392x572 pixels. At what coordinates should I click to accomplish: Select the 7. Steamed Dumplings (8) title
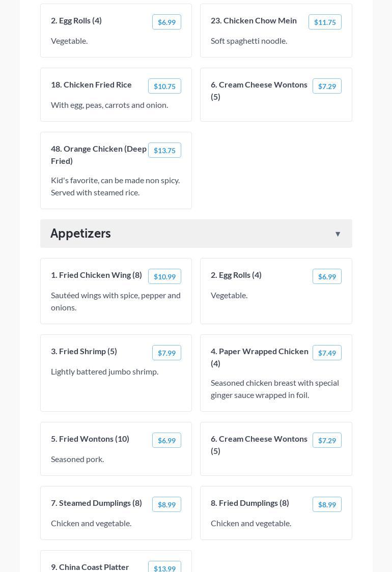pyautogui.click(x=96, y=503)
